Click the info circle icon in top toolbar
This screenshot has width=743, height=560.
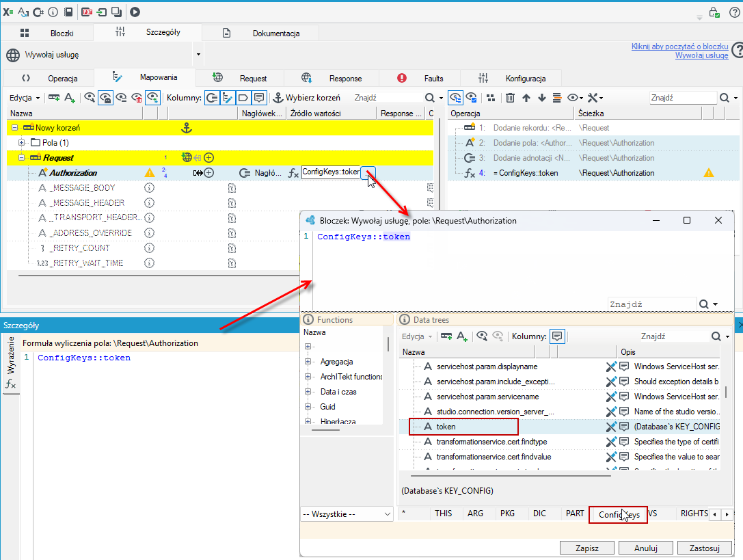pyautogui.click(x=53, y=12)
